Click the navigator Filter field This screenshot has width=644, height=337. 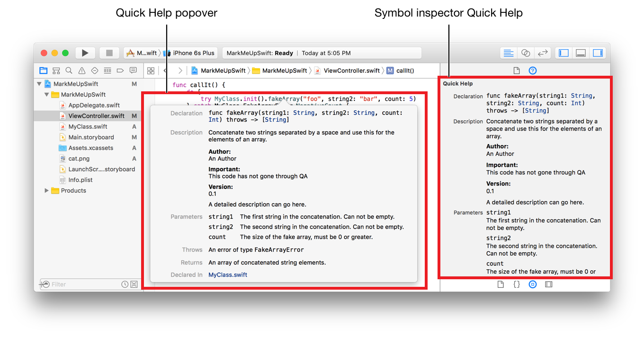(84, 284)
